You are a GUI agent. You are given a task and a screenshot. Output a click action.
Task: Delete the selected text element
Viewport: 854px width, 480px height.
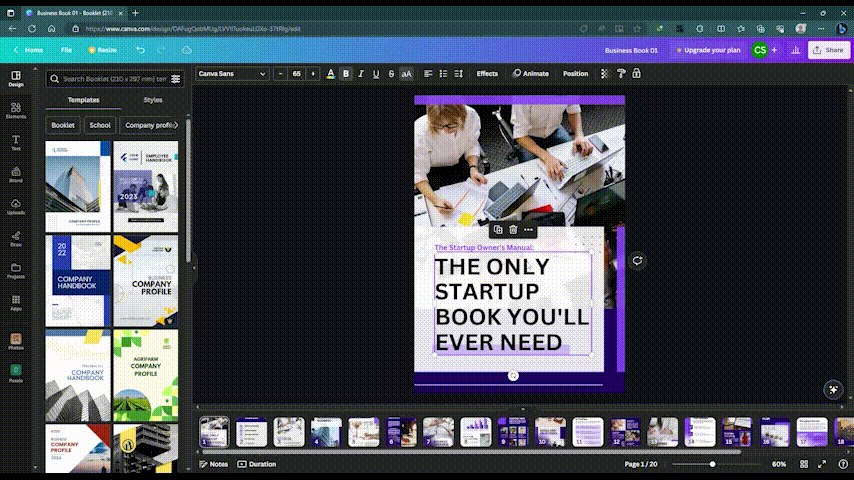click(x=513, y=230)
